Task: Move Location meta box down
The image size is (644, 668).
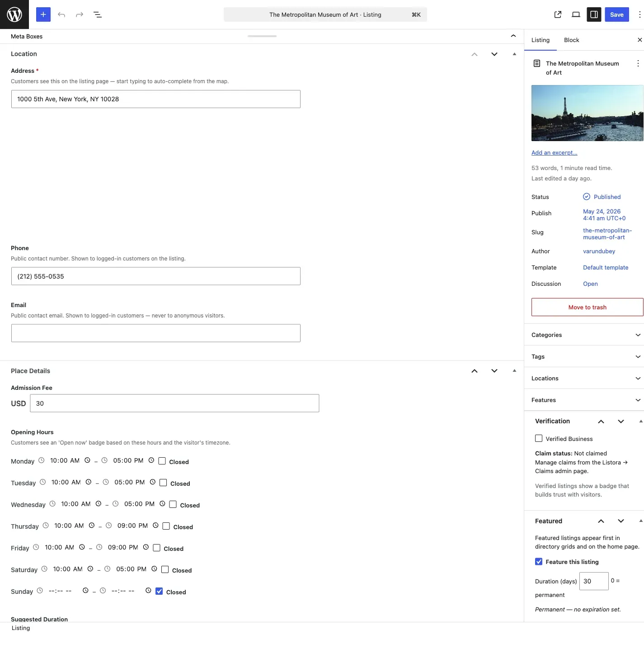Action: coord(494,54)
